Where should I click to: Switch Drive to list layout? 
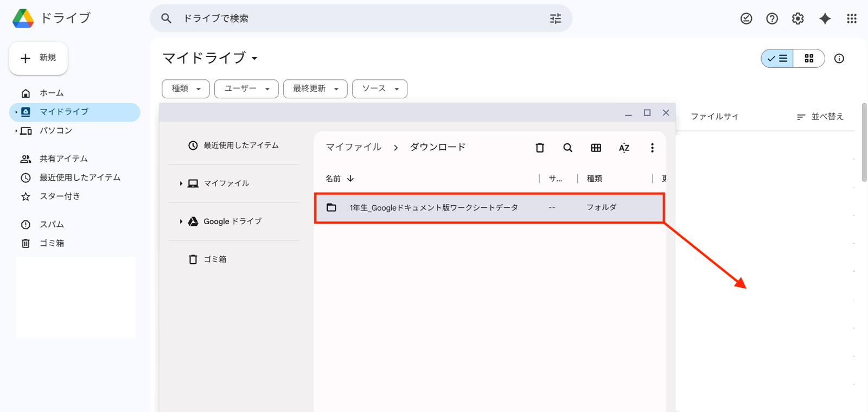[777, 59]
